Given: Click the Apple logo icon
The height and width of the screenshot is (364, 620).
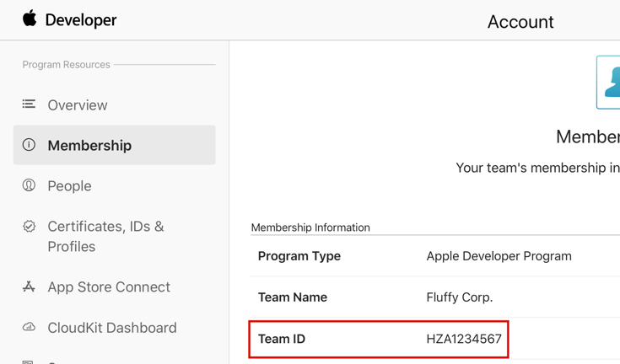Looking at the screenshot, I should [30, 19].
